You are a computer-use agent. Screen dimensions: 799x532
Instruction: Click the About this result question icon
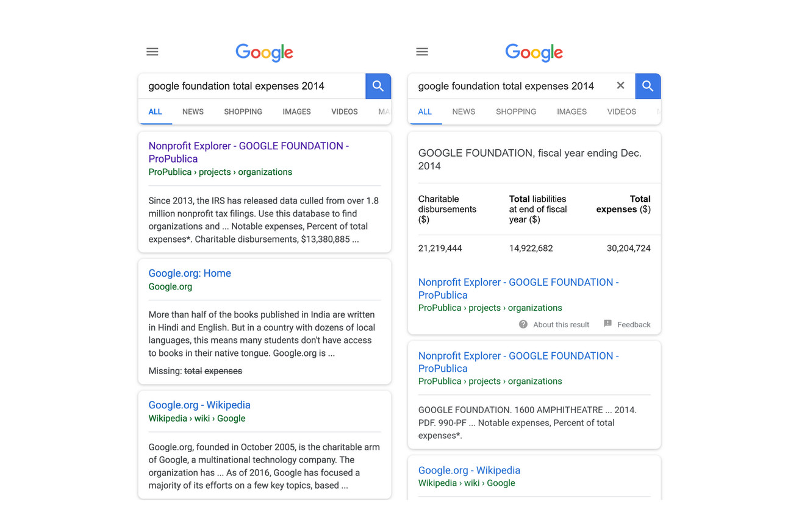tap(523, 324)
